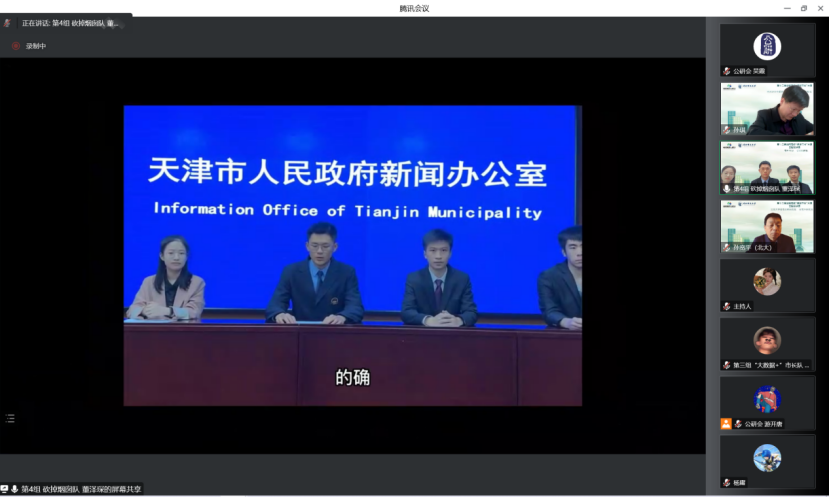Click the shared screen label at bottom

(x=81, y=489)
